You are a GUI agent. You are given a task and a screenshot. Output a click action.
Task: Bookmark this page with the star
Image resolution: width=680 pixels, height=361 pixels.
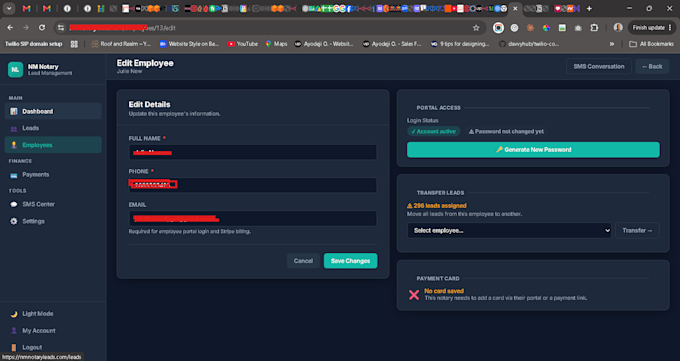tap(476, 28)
